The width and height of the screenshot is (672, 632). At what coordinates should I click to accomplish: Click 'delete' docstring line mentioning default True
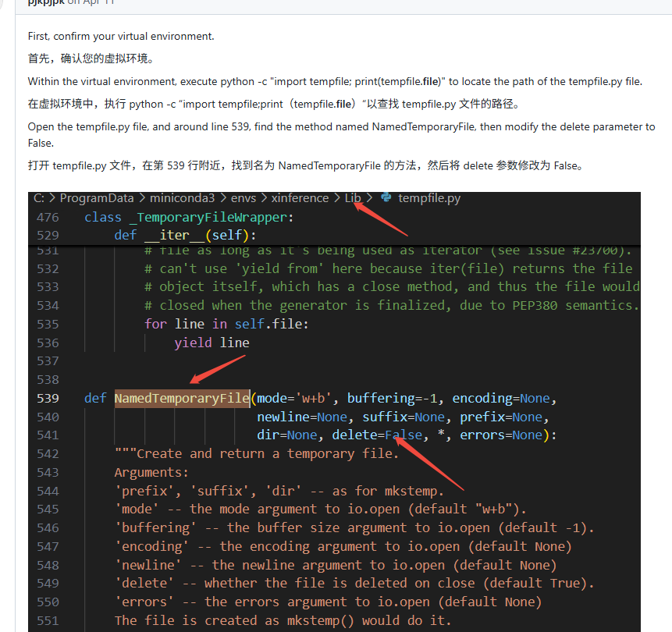click(x=354, y=583)
